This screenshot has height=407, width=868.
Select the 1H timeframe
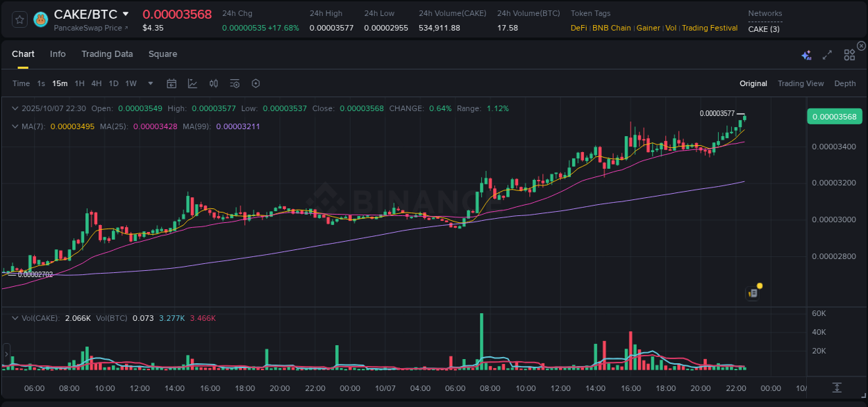[80, 83]
